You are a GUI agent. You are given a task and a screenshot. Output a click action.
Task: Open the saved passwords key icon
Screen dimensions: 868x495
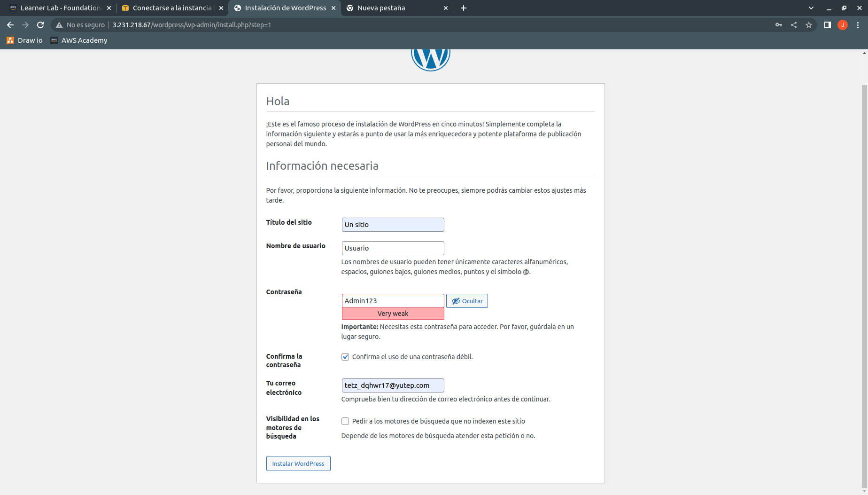point(779,25)
